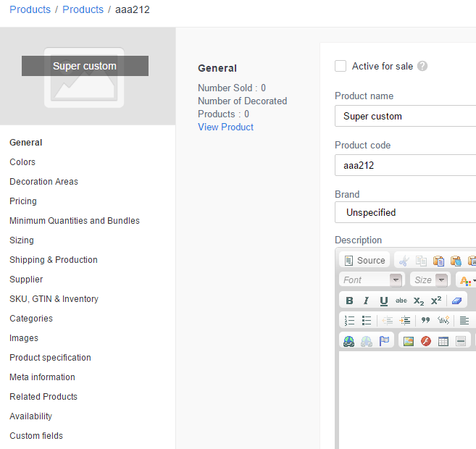Open Decoration Areas section
This screenshot has height=449, width=476.
click(43, 182)
